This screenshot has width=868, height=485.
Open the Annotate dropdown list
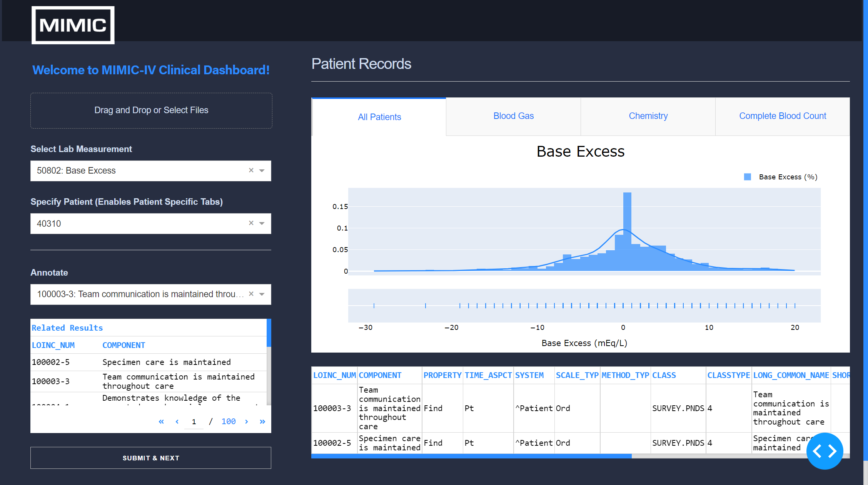262,294
